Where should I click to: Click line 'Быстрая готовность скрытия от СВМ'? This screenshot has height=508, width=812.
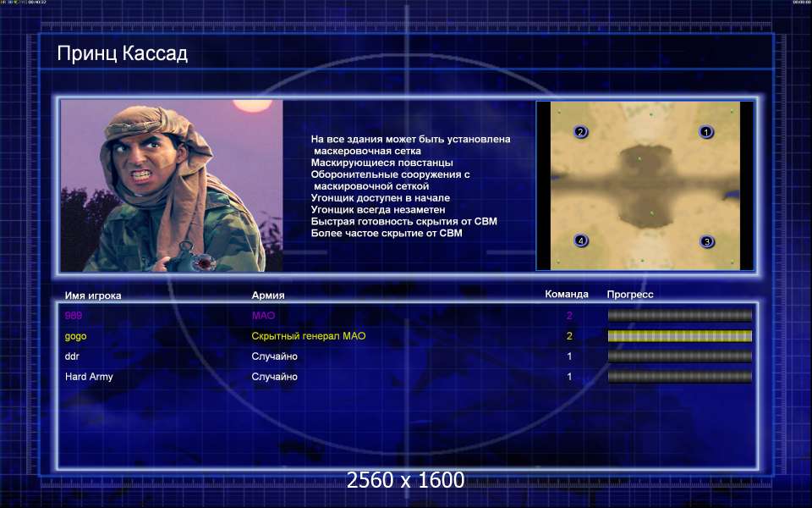(x=404, y=221)
